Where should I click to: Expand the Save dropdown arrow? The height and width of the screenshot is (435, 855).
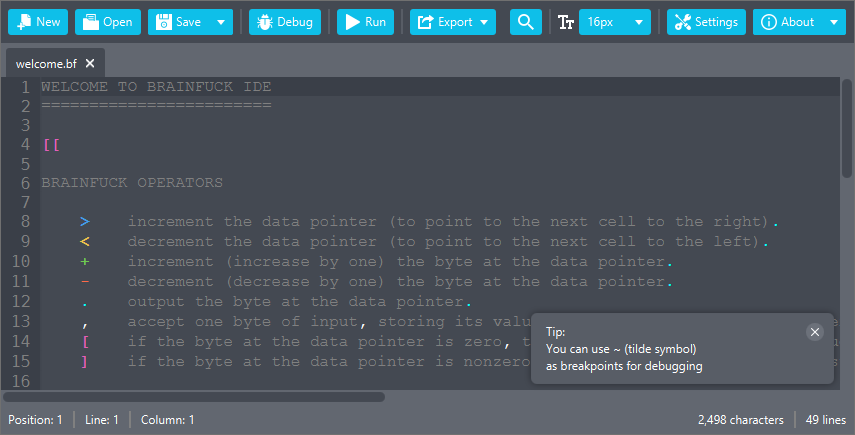pos(221,22)
